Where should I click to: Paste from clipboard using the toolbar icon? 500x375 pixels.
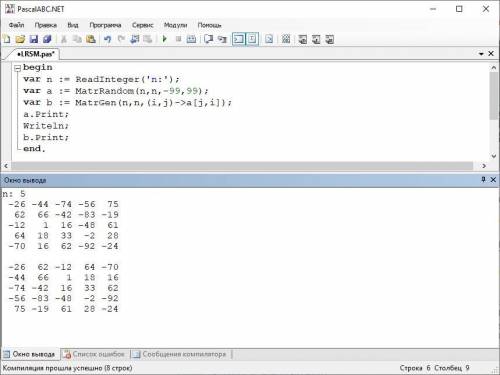[x=91, y=39]
